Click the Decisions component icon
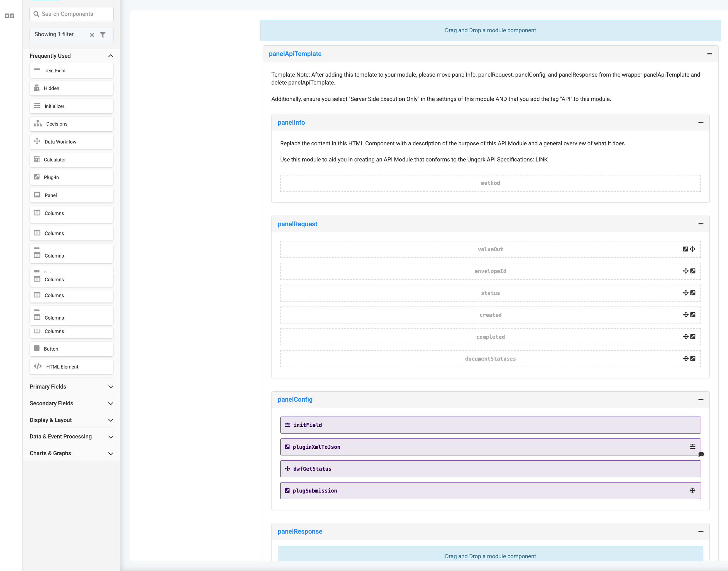Screen dimensions: 728x571 38,124
